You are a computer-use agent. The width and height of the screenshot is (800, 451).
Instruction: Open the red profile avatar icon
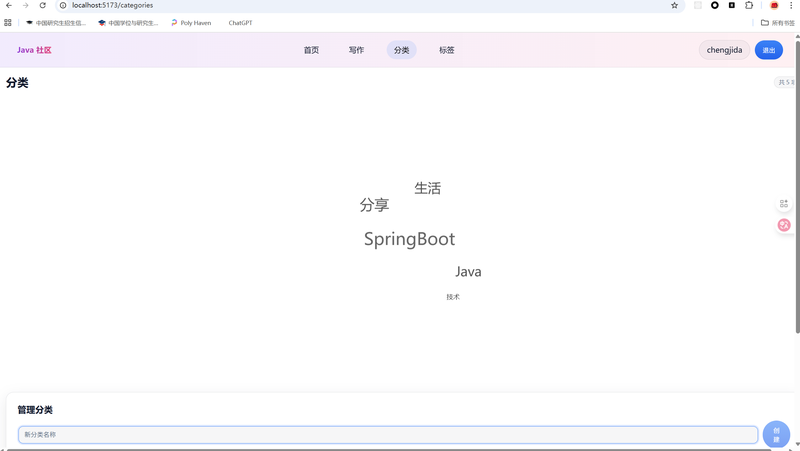[774, 5]
